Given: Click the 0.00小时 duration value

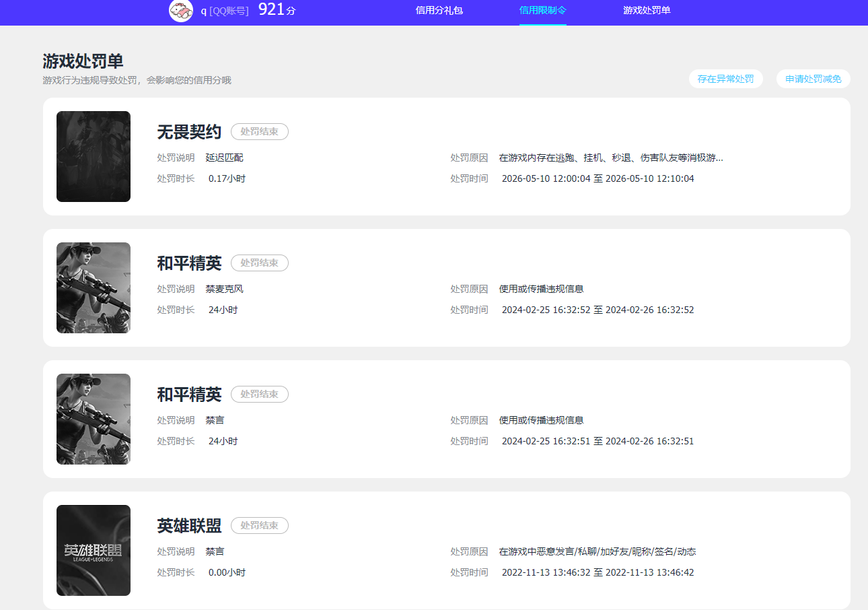Looking at the screenshot, I should pos(227,572).
